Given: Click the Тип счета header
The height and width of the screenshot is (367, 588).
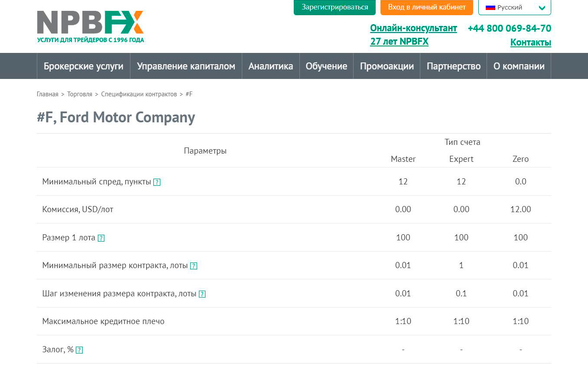Looking at the screenshot, I should coord(462,142).
